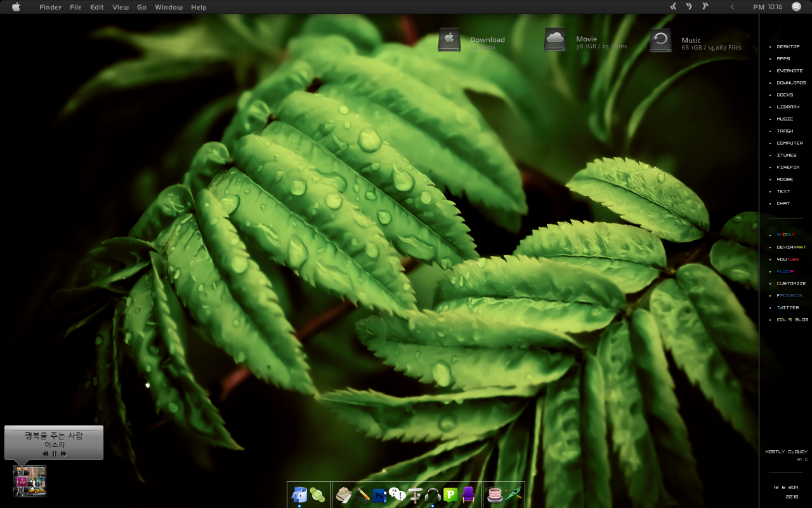Screen dimensions: 812x508
Task: Skip to previous track in music bubble
Action: (46, 454)
